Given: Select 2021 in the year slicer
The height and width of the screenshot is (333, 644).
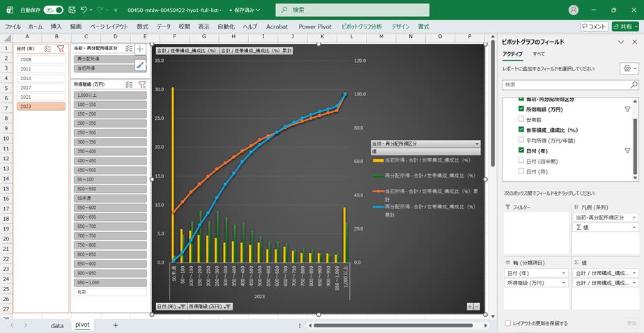Looking at the screenshot, I should [x=42, y=97].
